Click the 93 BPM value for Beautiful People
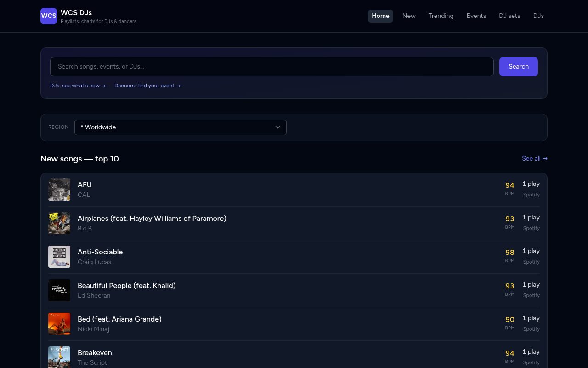Viewport: 588px width, 368px height. (x=510, y=286)
